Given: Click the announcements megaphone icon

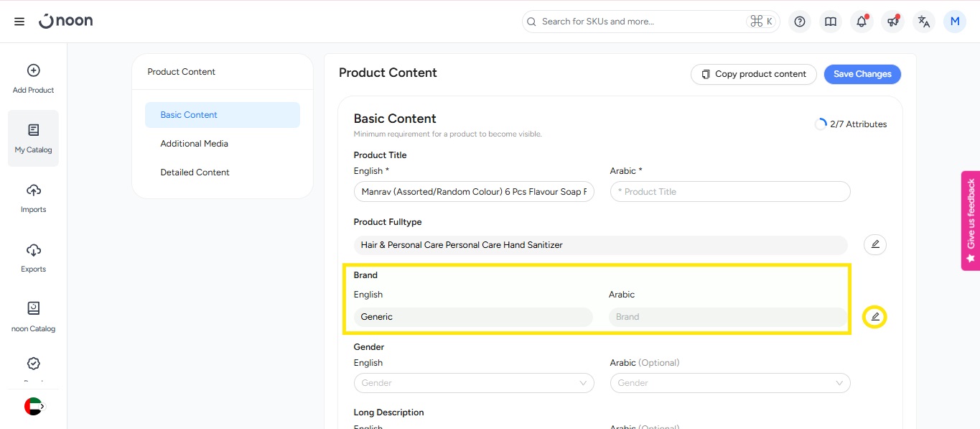Looking at the screenshot, I should pyautogui.click(x=892, y=22).
